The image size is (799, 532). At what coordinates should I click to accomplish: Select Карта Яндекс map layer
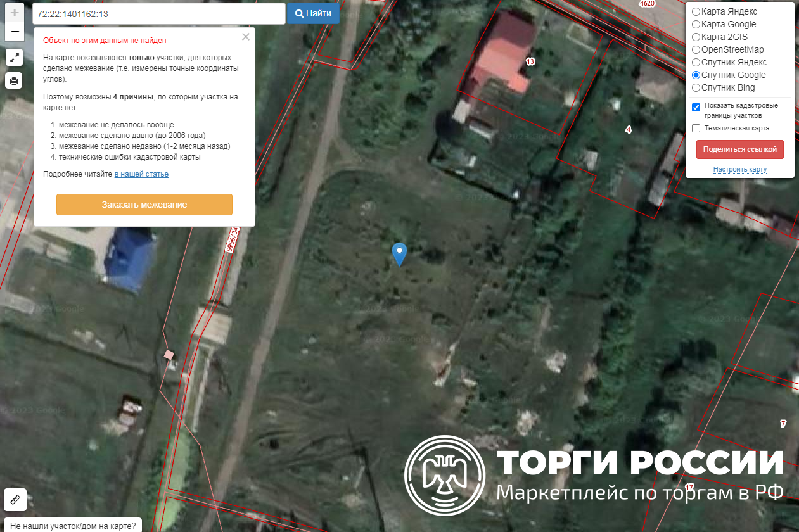click(x=696, y=11)
